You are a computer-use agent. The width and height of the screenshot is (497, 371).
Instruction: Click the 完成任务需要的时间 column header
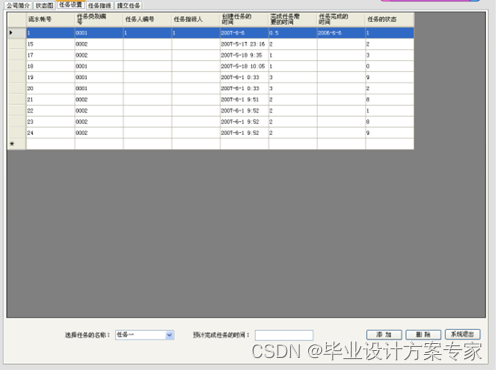pos(293,20)
